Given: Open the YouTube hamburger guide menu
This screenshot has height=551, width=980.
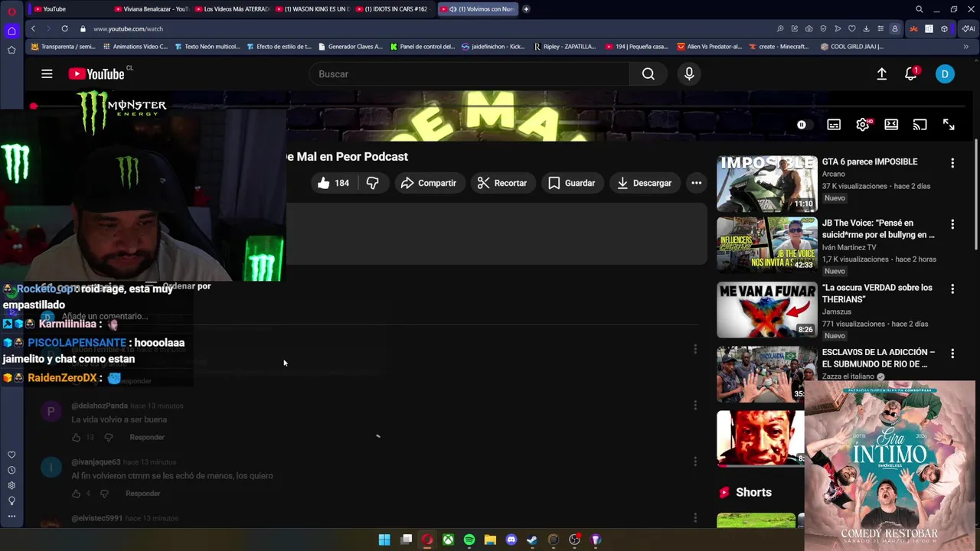Looking at the screenshot, I should (47, 74).
